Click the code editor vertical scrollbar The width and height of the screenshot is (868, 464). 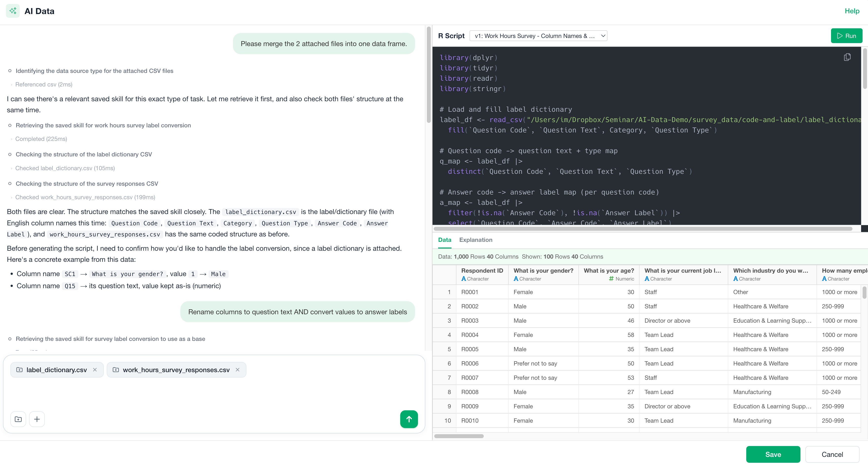[x=865, y=69]
